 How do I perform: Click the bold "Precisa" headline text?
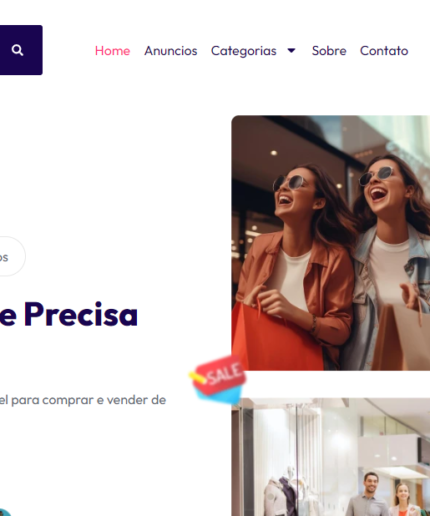point(81,314)
